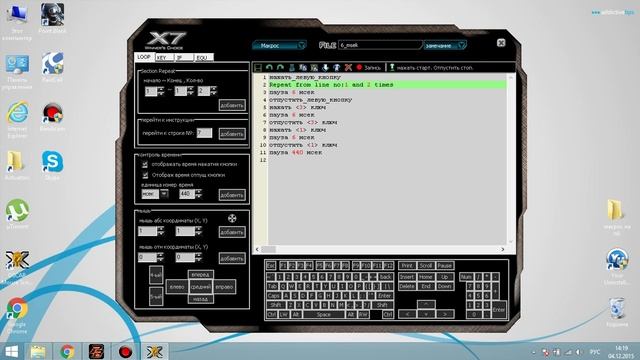This screenshot has height=360, width=640.
Task: Select the green Repeat from line row
Action: pyautogui.click(x=388, y=84)
